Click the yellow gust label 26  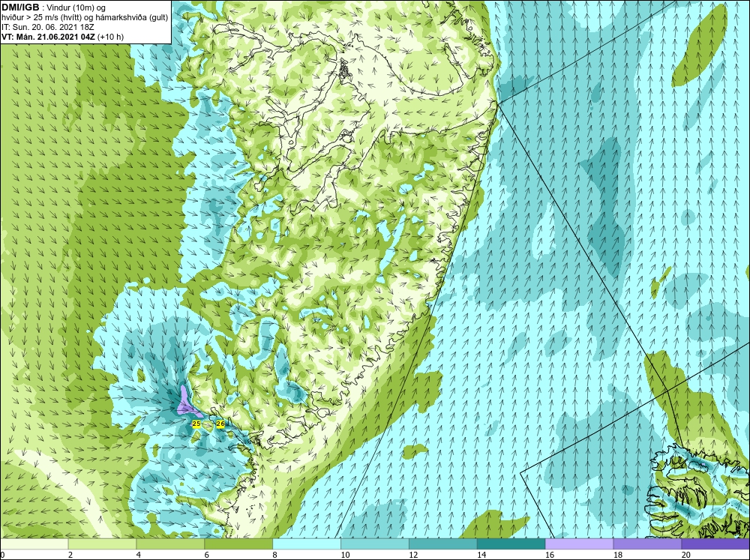point(220,424)
